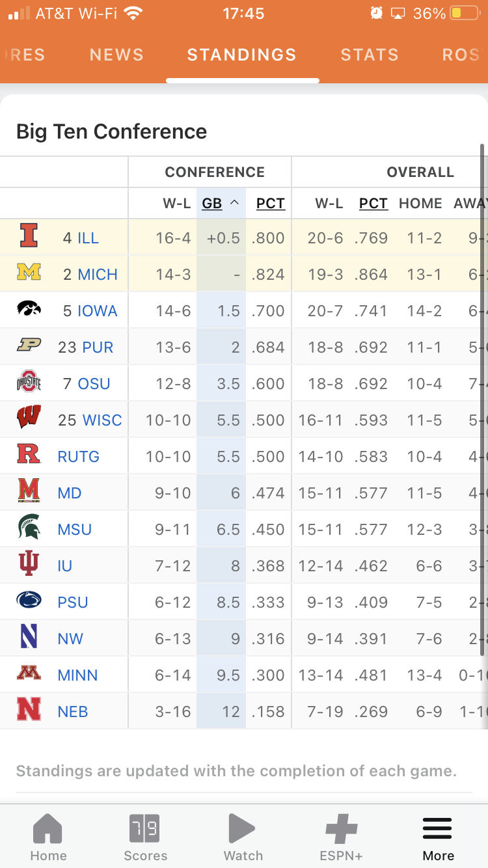Viewport: 488px width, 868px height.
Task: Tap the Iowa Hawkeyes logo
Action: 29,309
